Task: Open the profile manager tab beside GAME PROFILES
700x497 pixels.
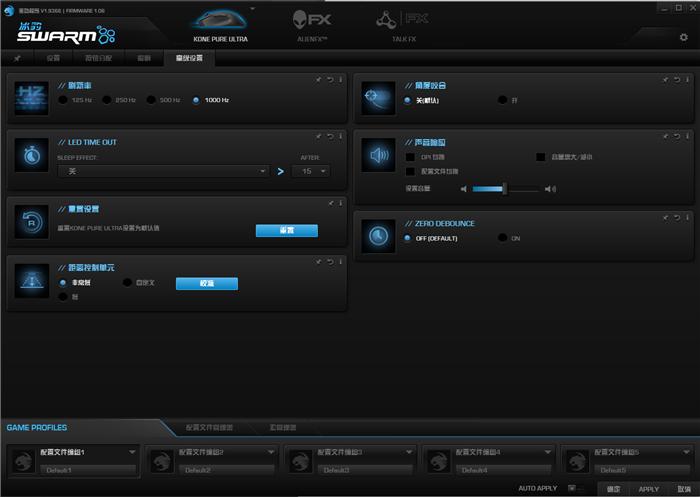Action: click(x=209, y=427)
